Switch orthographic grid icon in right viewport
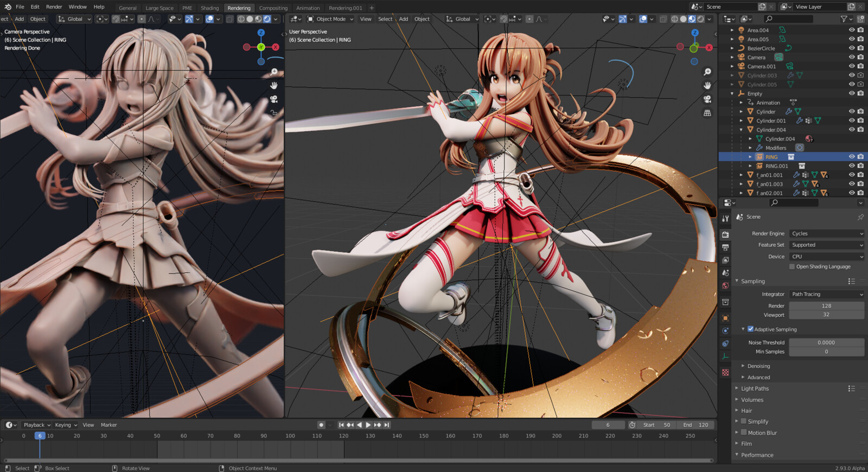868x472 pixels. [x=707, y=113]
